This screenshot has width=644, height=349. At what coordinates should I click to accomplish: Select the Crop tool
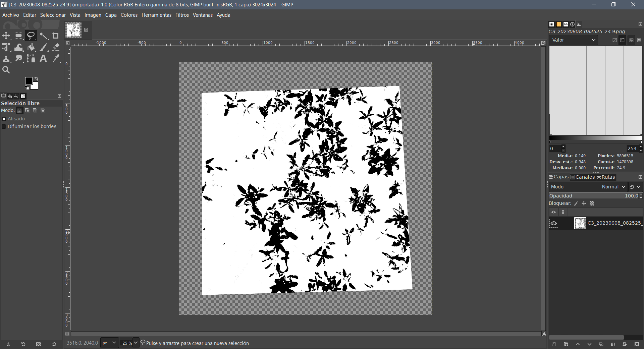(56, 36)
